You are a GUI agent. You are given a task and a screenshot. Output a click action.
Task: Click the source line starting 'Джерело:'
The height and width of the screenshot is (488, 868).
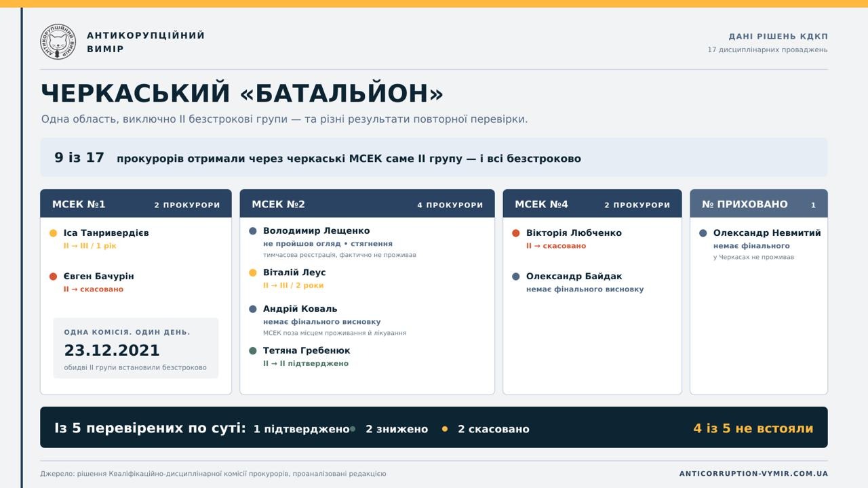click(x=213, y=474)
